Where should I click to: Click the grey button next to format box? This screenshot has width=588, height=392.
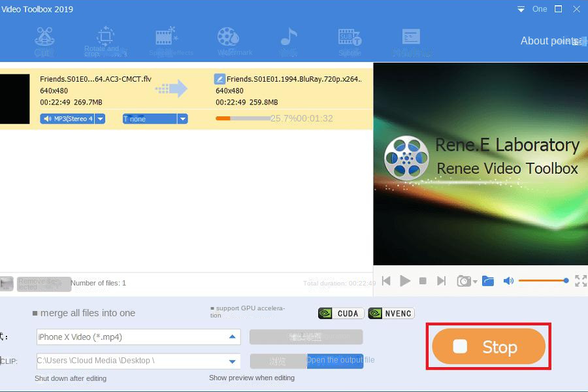(x=306, y=337)
